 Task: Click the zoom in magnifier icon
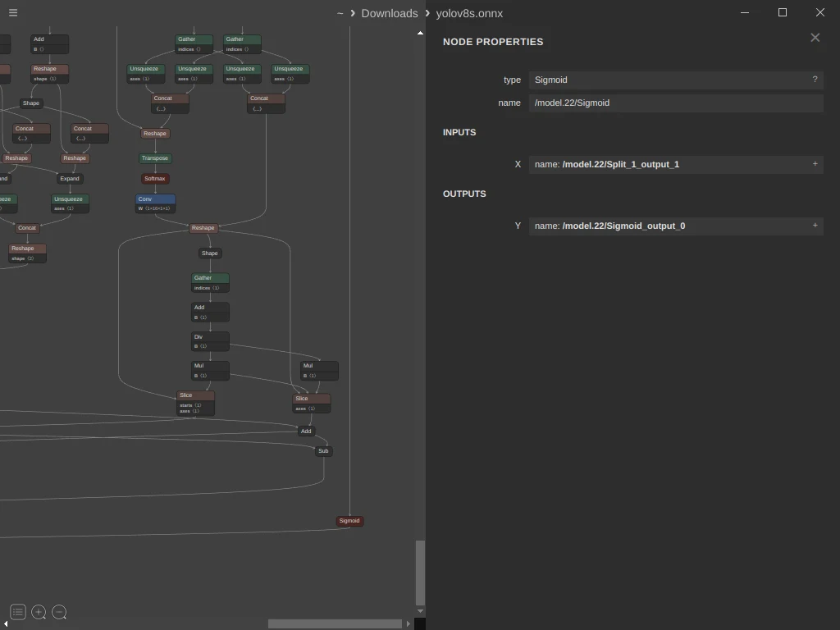[x=39, y=612]
